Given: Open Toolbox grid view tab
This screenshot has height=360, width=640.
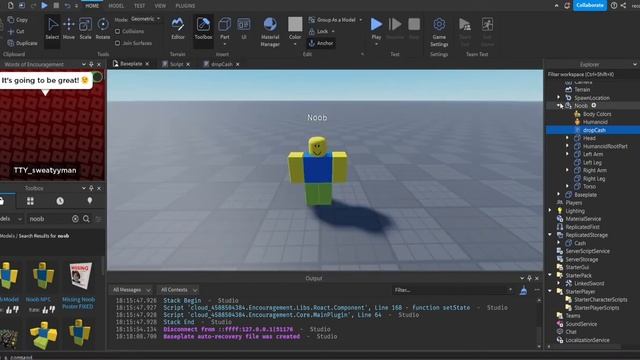Looking at the screenshot, I should click(30, 201).
